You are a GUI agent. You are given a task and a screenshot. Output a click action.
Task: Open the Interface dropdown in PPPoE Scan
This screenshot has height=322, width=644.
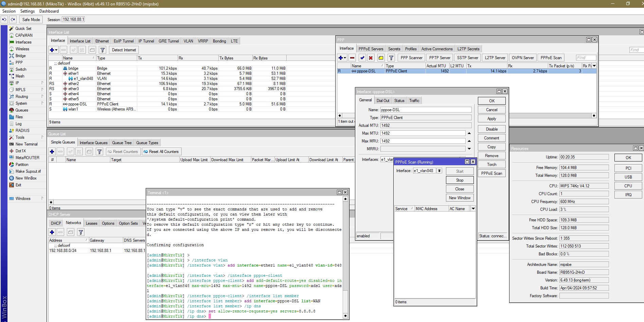(439, 171)
